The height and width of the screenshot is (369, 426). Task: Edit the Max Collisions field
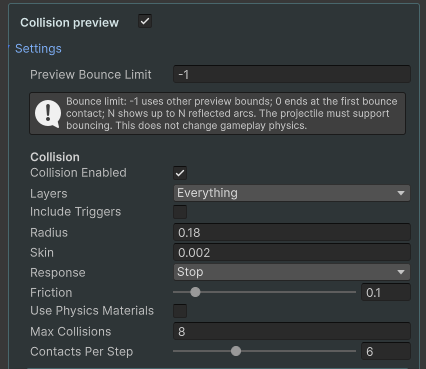point(292,331)
